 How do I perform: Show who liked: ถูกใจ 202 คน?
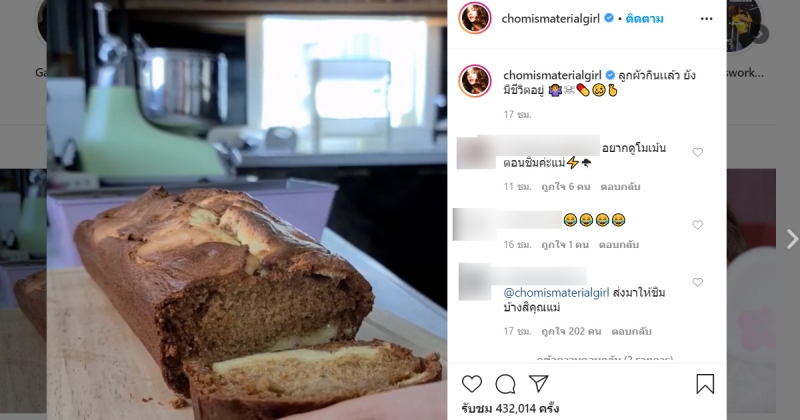[571, 332]
